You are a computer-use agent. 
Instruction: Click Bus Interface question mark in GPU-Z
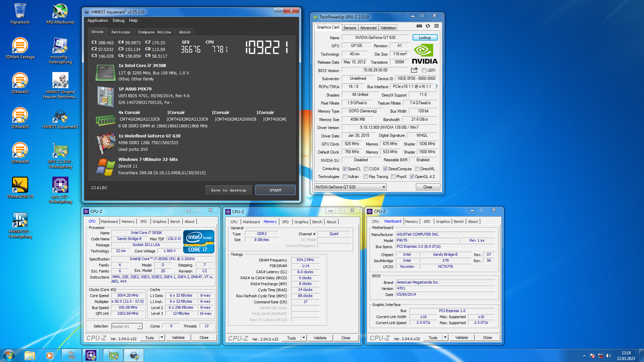click(436, 86)
